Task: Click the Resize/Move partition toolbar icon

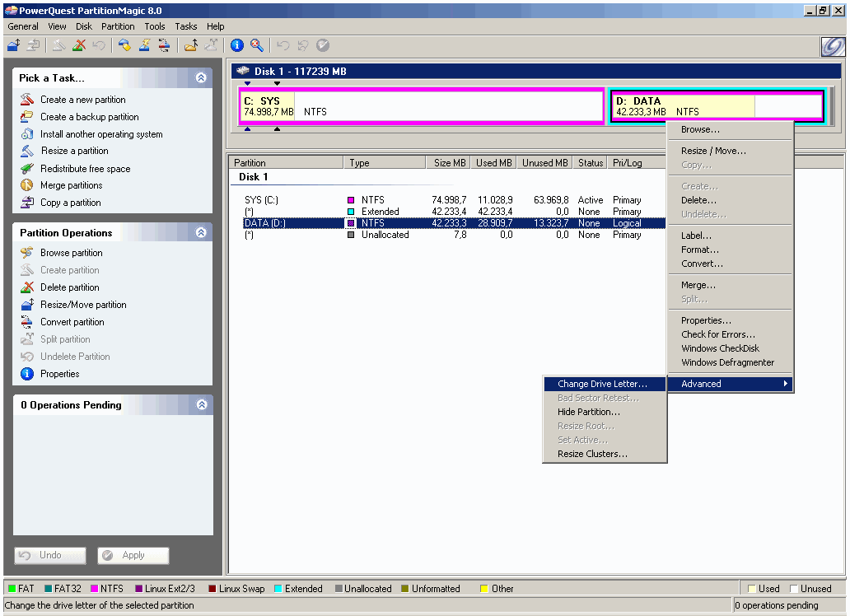Action: (x=14, y=45)
